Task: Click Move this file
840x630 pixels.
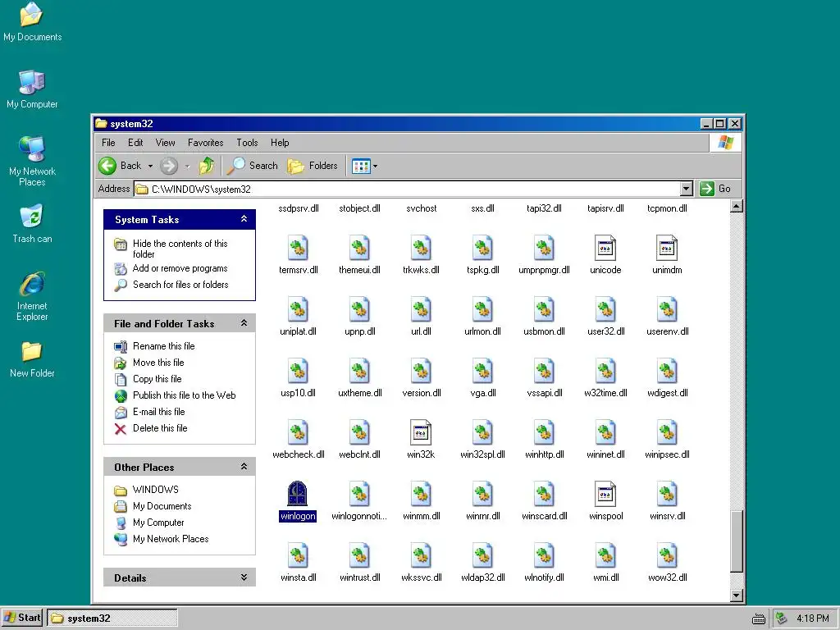Action: click(158, 363)
